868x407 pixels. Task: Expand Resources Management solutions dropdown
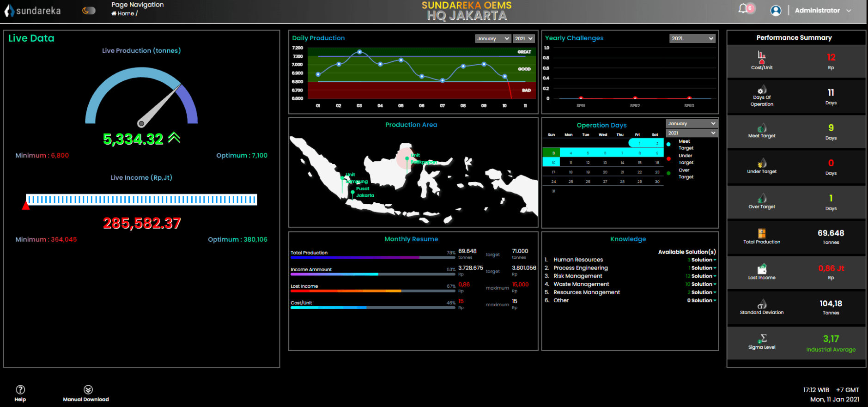[702, 292]
